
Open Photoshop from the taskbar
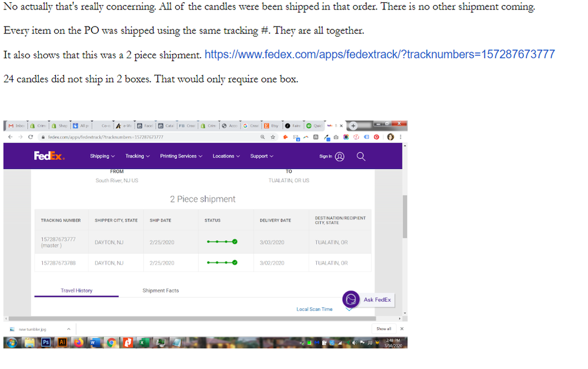tap(46, 342)
